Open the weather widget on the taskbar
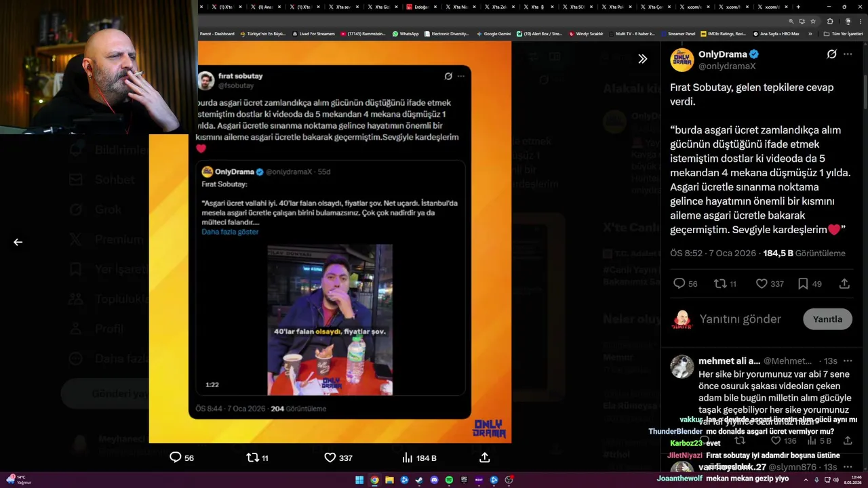This screenshot has height=488, width=868. (18, 480)
